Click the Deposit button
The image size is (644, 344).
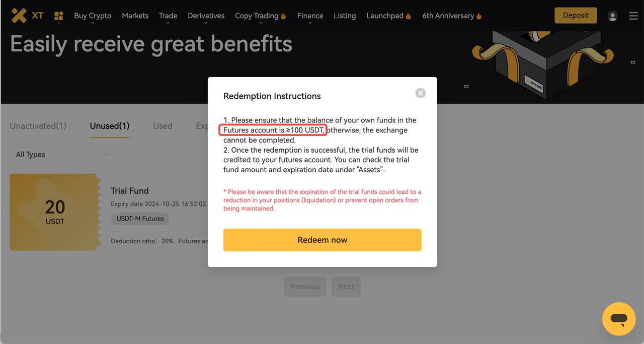(x=576, y=16)
